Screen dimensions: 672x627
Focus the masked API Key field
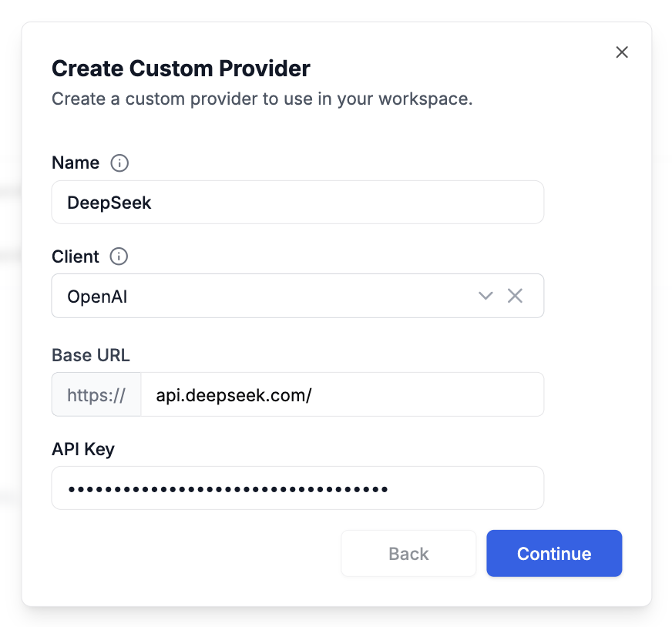[297, 488]
